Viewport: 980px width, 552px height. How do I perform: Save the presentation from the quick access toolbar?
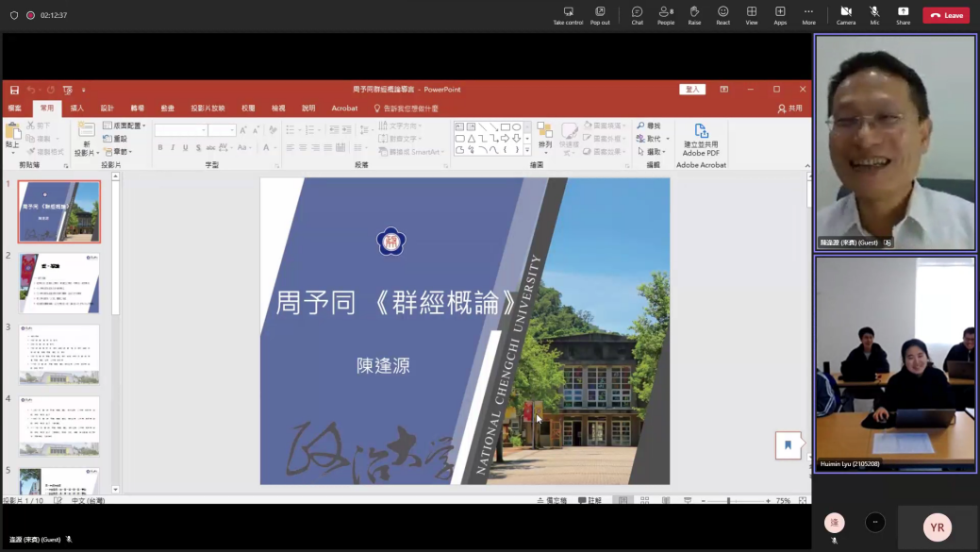point(14,90)
